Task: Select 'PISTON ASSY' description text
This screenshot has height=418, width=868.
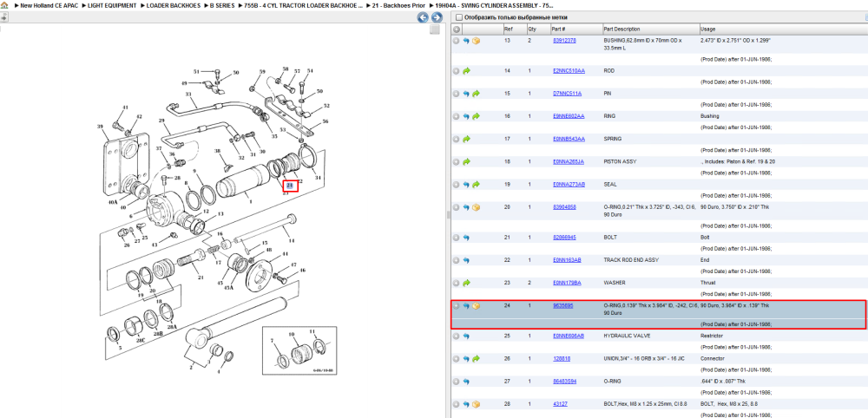Action: pos(620,162)
